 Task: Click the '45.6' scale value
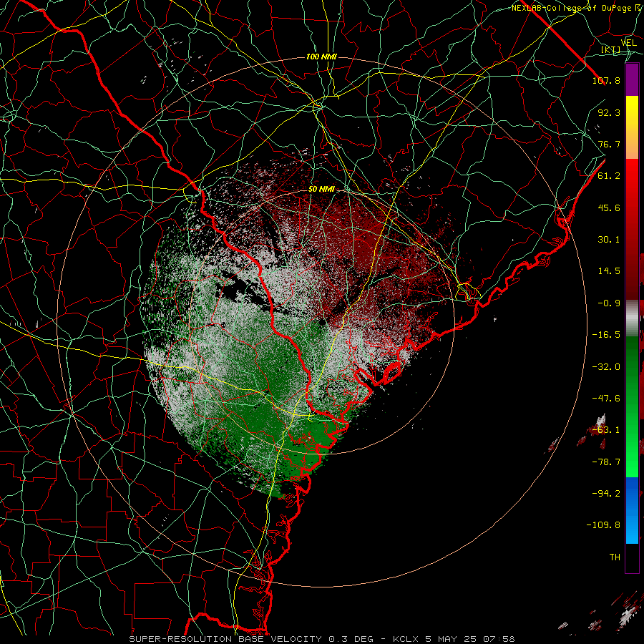609,208
